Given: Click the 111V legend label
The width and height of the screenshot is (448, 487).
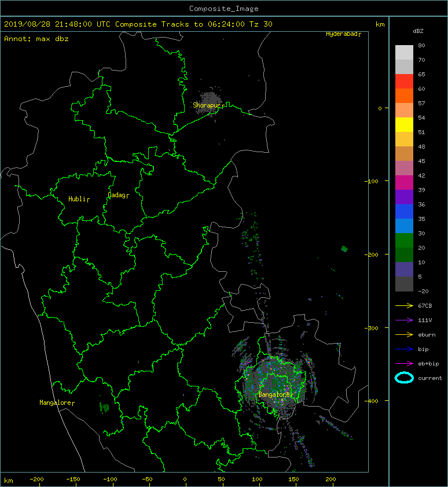Looking at the screenshot, I should coord(425,320).
